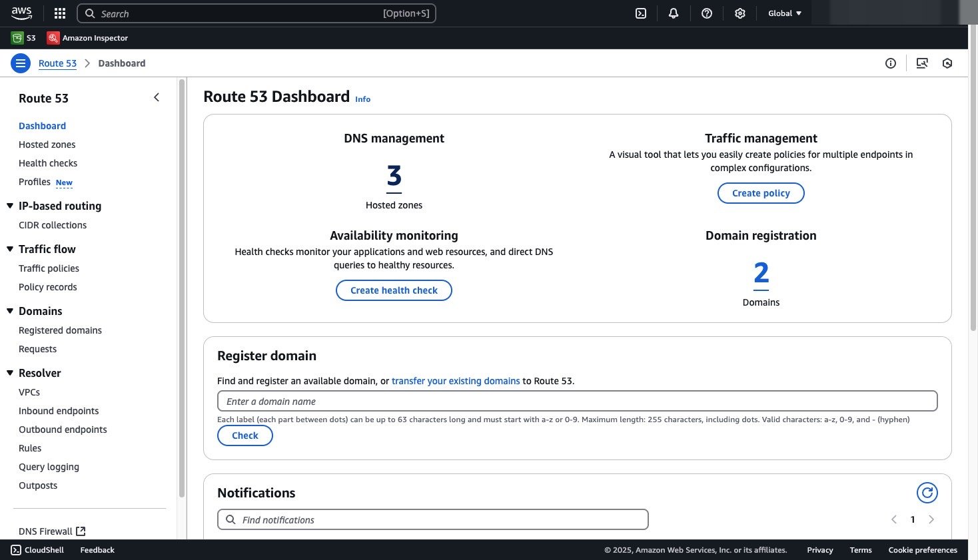Viewport: 978px width, 560px height.
Task: Click the Info link by dashboard title
Action: [362, 99]
